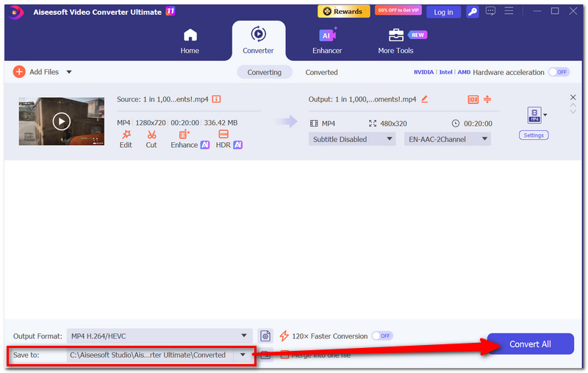Image resolution: width=588 pixels, height=373 pixels.
Task: Click the Aiseesoft logo icon
Action: click(x=15, y=12)
